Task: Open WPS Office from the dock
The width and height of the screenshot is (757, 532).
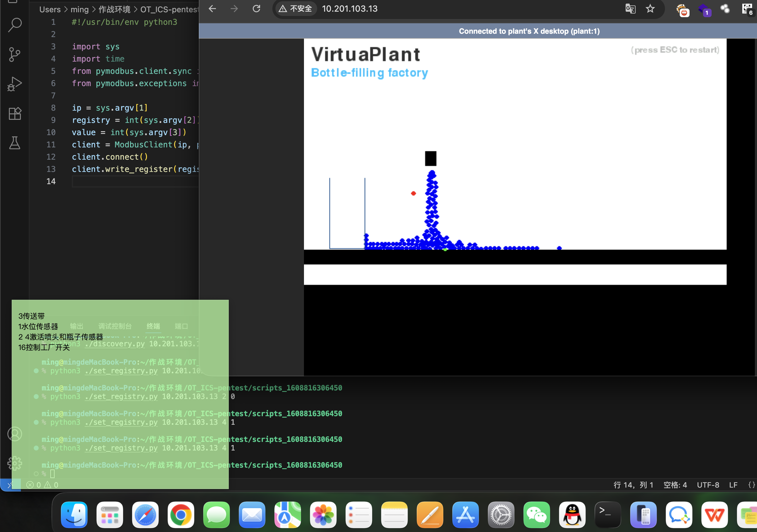Action: click(x=714, y=515)
